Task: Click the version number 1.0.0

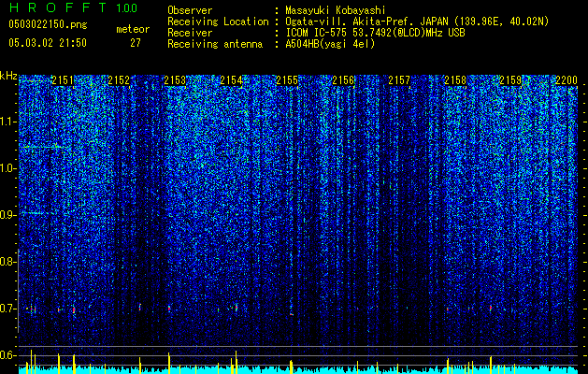Action: pos(127,8)
